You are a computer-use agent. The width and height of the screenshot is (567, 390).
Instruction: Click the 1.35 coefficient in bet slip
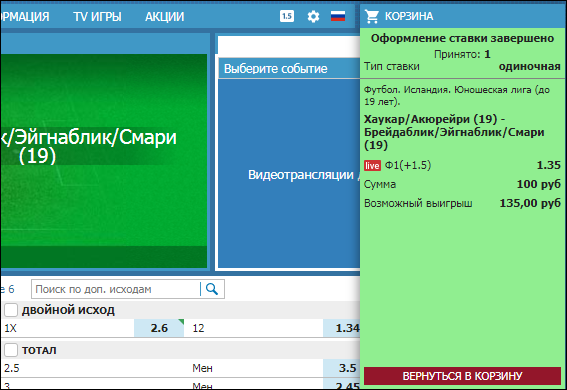click(549, 165)
